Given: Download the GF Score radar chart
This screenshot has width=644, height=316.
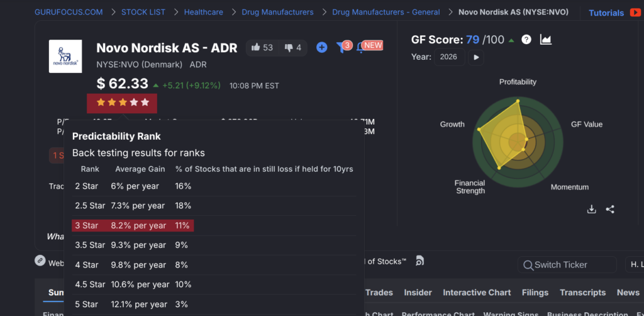Looking at the screenshot, I should click(591, 210).
